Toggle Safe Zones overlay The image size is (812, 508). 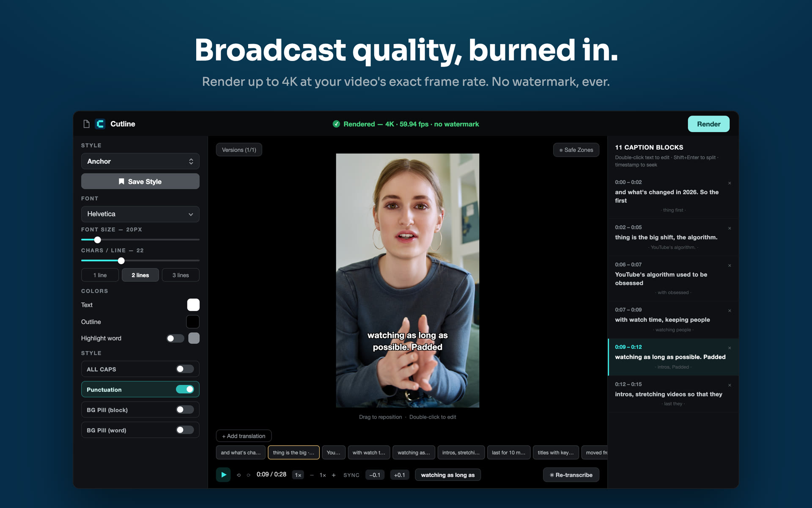576,150
